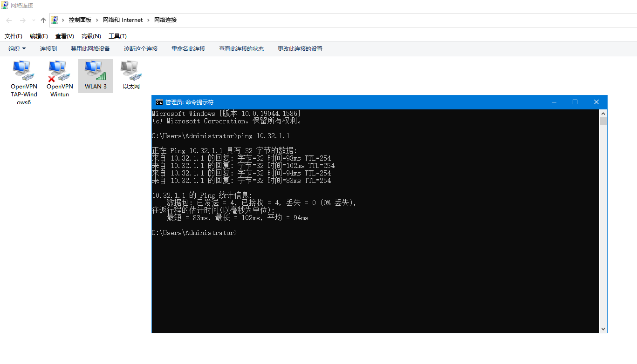Expand the 组织 dropdown
Image resolution: width=637 pixels, height=364 pixels.
[17, 48]
